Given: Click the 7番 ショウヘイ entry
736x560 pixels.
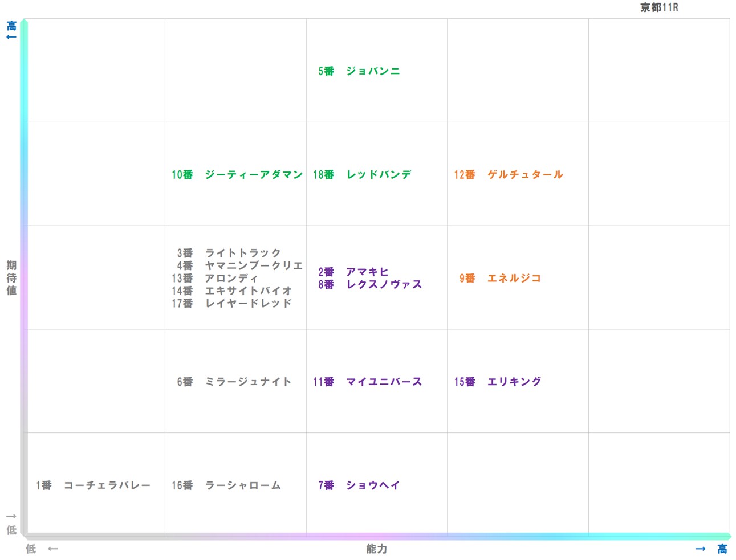Looking at the screenshot, I should (x=359, y=485).
